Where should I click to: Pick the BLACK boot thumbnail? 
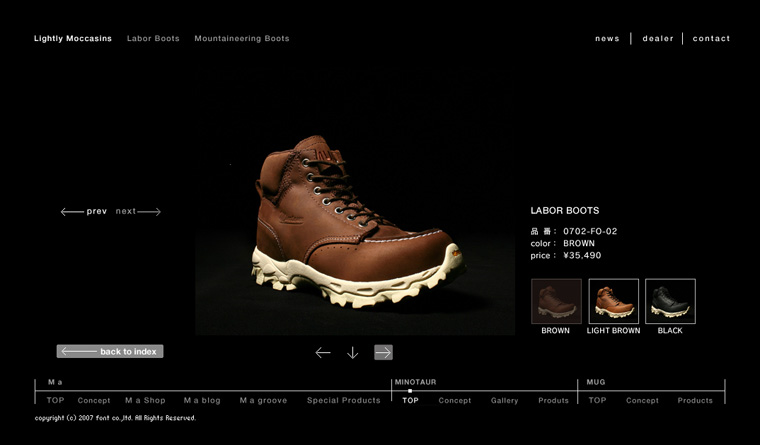[x=670, y=302]
